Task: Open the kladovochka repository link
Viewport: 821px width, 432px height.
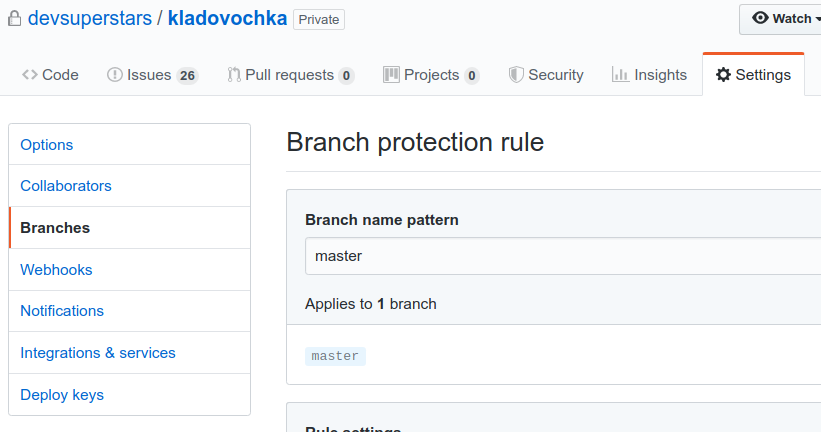Action: click(227, 18)
